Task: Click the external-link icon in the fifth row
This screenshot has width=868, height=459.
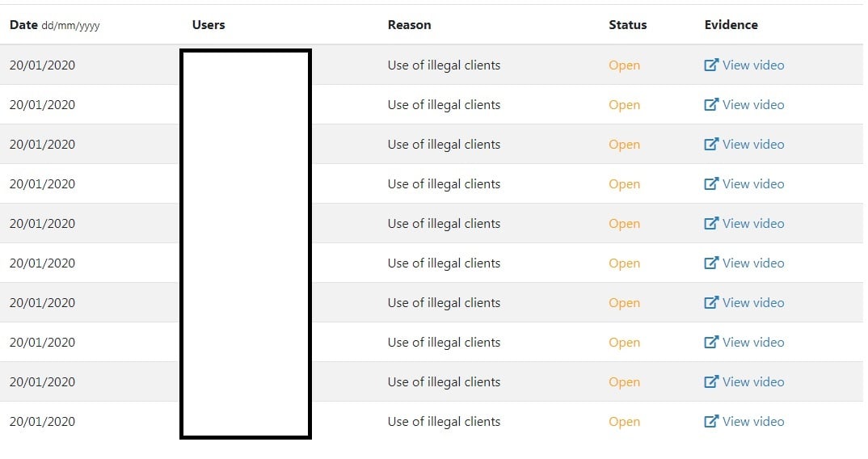Action: (x=710, y=223)
